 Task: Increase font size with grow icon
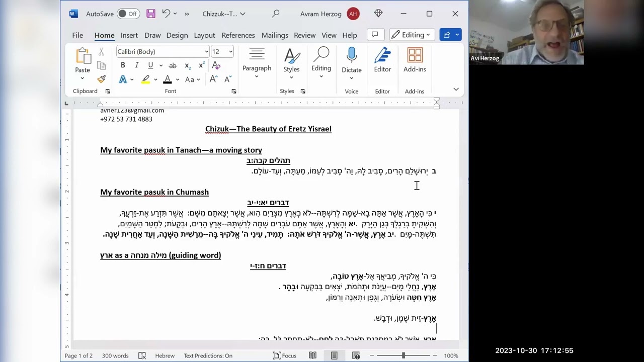(213, 79)
